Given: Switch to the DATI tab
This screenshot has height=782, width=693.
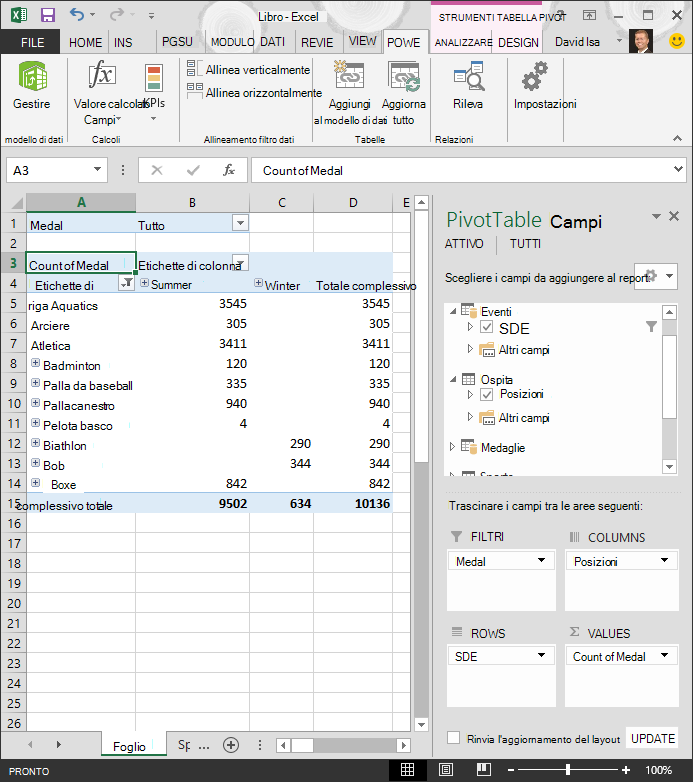Looking at the screenshot, I should click(273, 42).
